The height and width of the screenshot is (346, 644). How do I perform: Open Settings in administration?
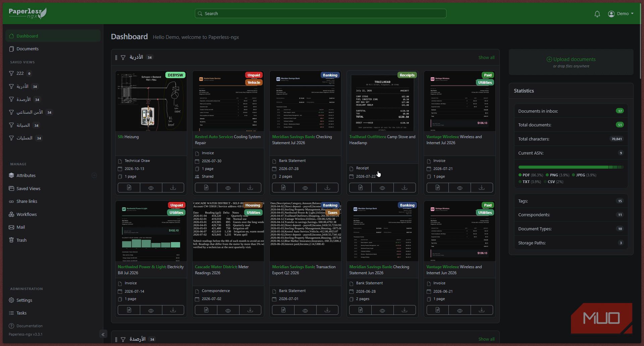tap(24, 300)
